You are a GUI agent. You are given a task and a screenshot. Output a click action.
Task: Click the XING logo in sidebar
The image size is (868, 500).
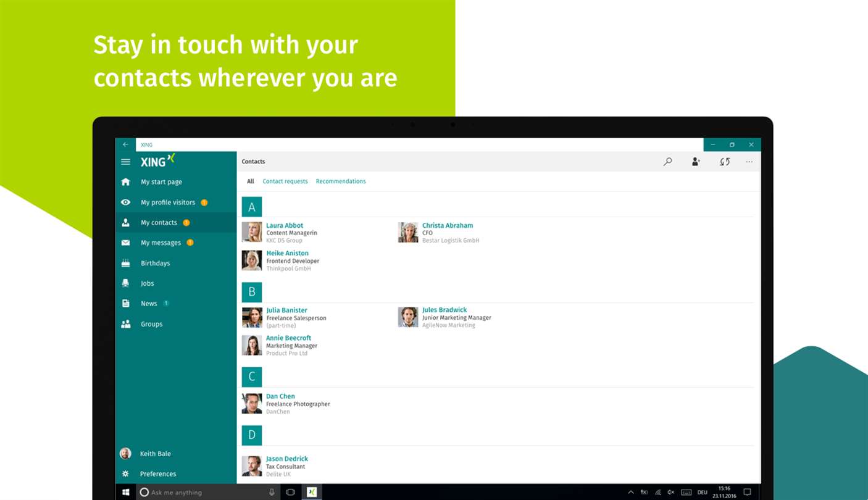coord(158,160)
